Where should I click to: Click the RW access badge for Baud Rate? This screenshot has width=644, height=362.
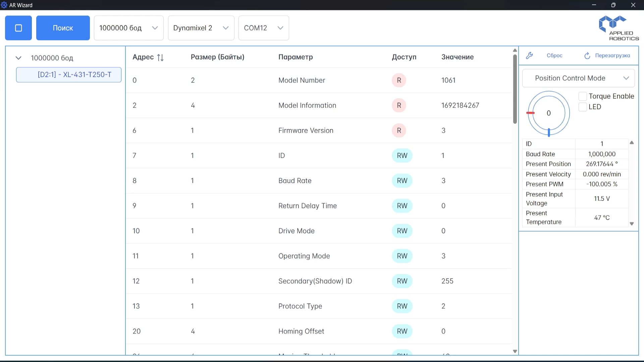[x=402, y=181]
